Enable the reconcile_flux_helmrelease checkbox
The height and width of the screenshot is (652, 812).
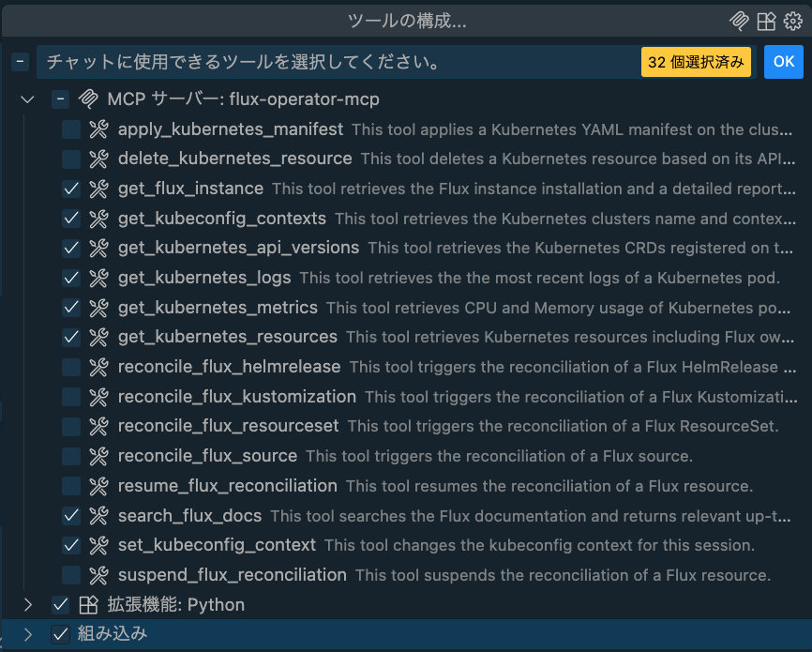coord(71,367)
